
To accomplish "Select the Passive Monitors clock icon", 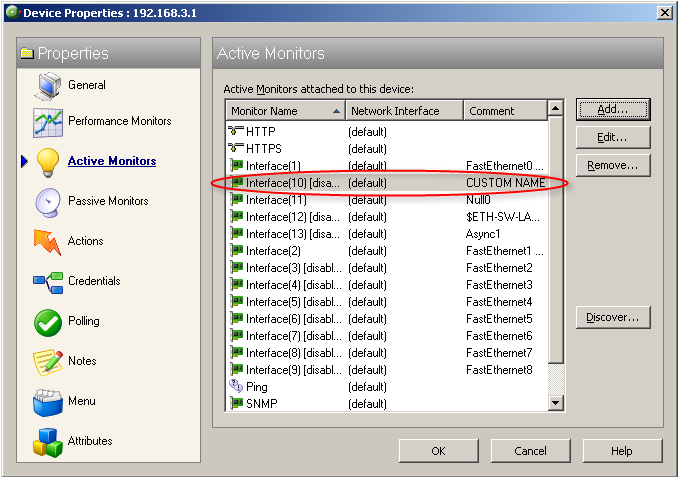I will pyautogui.click(x=49, y=202).
